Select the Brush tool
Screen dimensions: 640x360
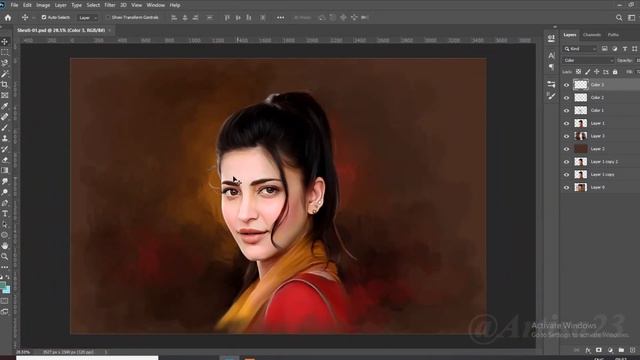5,128
